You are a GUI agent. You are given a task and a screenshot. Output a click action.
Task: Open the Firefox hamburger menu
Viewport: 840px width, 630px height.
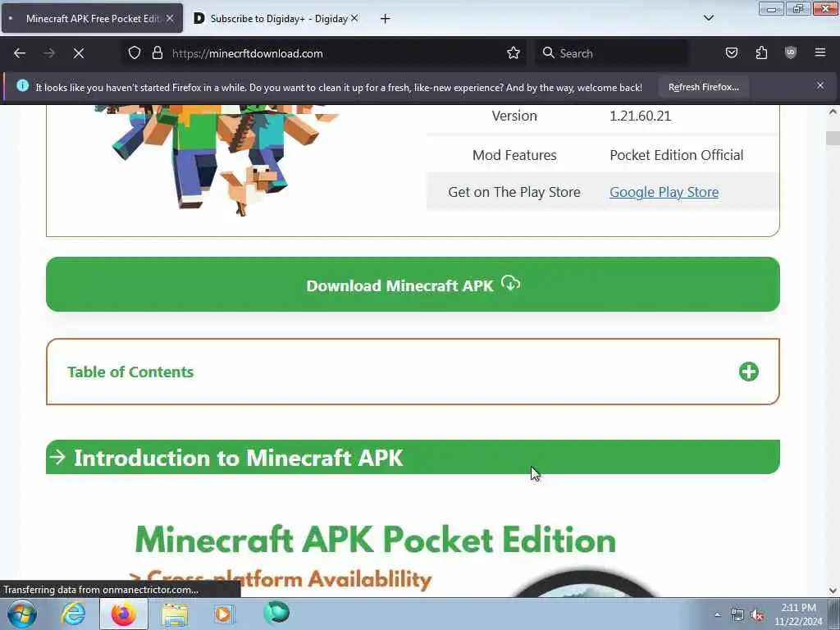(820, 53)
